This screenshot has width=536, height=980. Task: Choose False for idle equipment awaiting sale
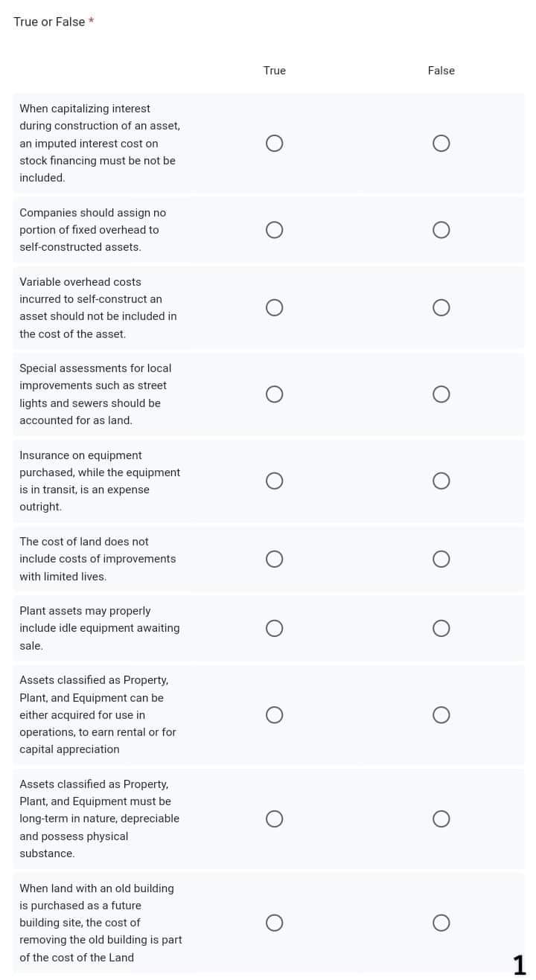tap(441, 628)
